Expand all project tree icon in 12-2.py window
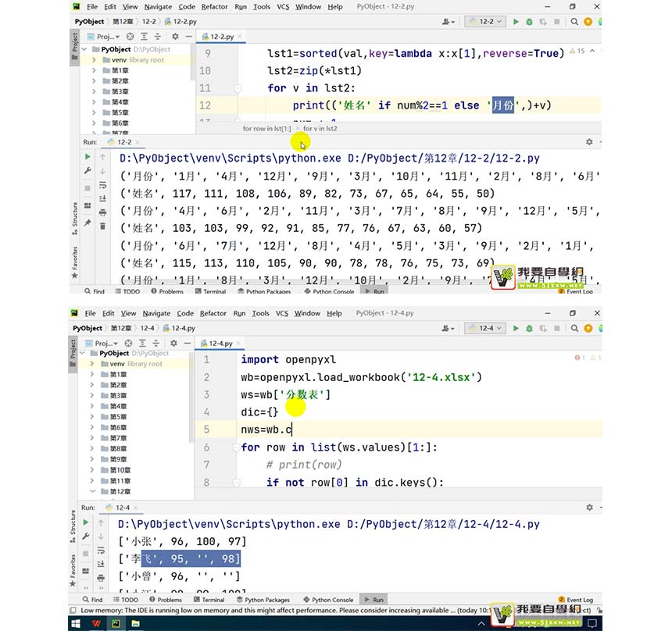Image resolution: width=672 pixels, height=631 pixels. (144, 37)
